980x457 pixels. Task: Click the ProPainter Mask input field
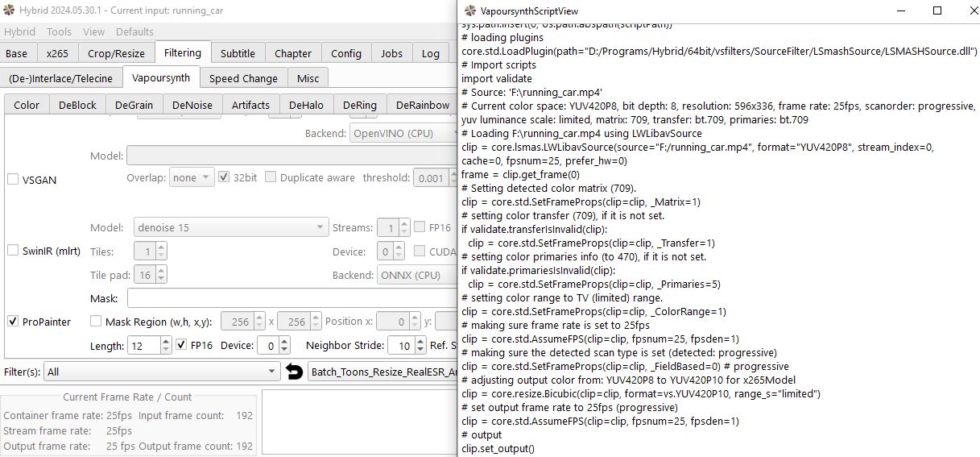tap(290, 298)
